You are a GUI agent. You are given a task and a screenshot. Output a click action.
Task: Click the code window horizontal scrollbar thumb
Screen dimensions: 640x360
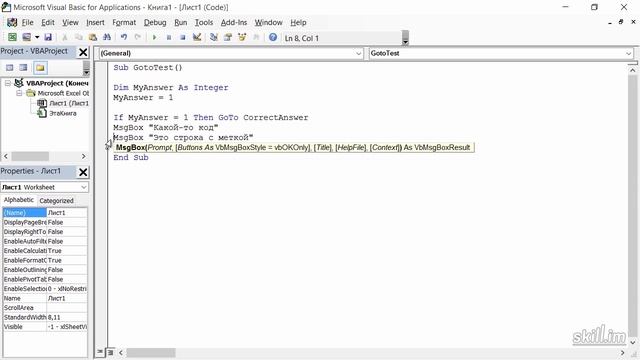(x=151, y=353)
